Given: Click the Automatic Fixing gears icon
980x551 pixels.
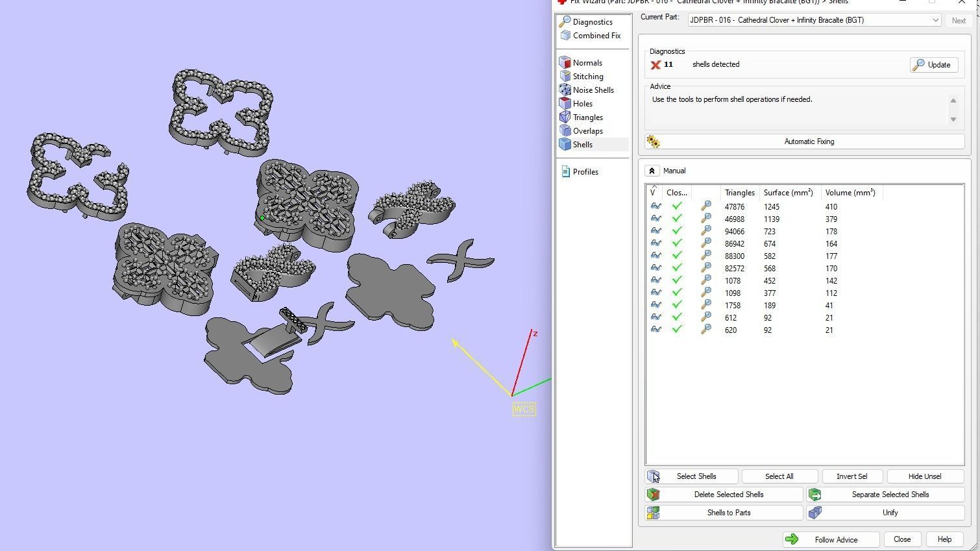Looking at the screenshot, I should 653,141.
